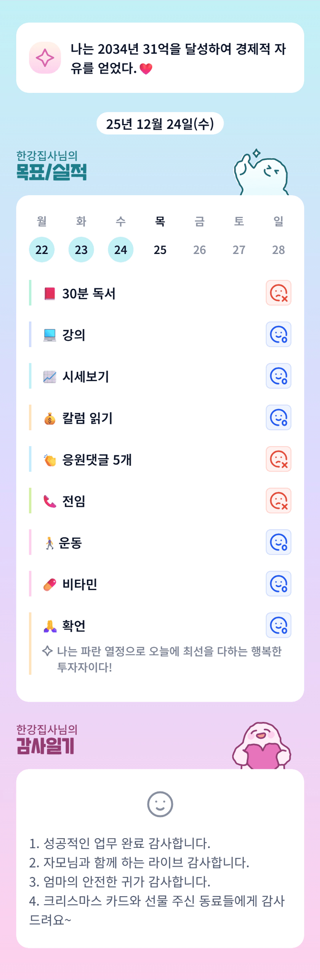Image resolution: width=320 pixels, height=980 pixels.
Task: Open the 시세보기 goal item
Action: pos(86,377)
